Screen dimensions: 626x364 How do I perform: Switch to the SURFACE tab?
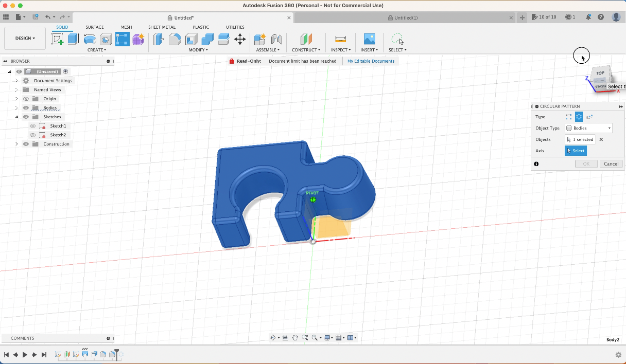click(x=95, y=27)
